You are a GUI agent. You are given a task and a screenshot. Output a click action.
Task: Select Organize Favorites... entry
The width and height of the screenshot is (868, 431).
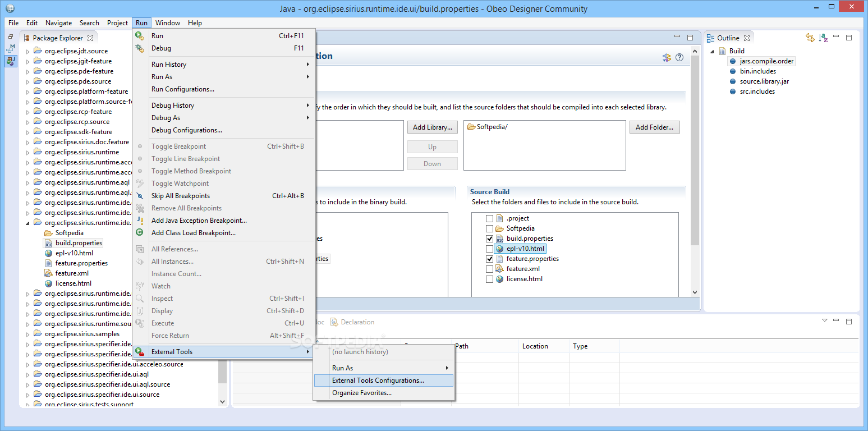tap(384, 393)
